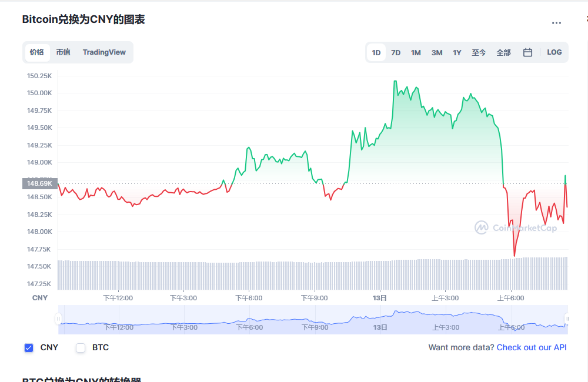Click the Bitcoin兑换为CNY的图表 heading
Viewport: 588px width, 382px height.
83,19
